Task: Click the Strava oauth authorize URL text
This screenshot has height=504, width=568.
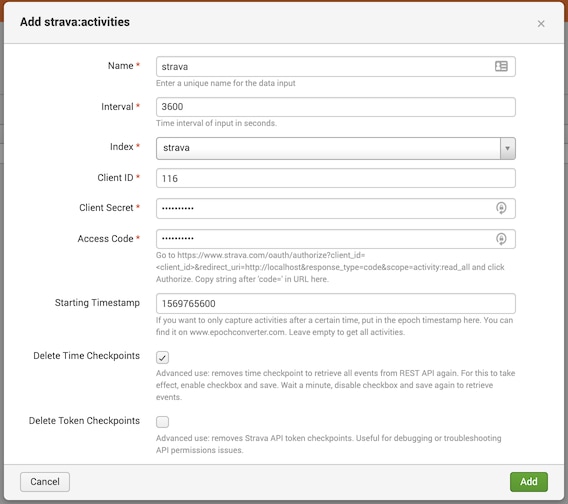Action: point(314,261)
